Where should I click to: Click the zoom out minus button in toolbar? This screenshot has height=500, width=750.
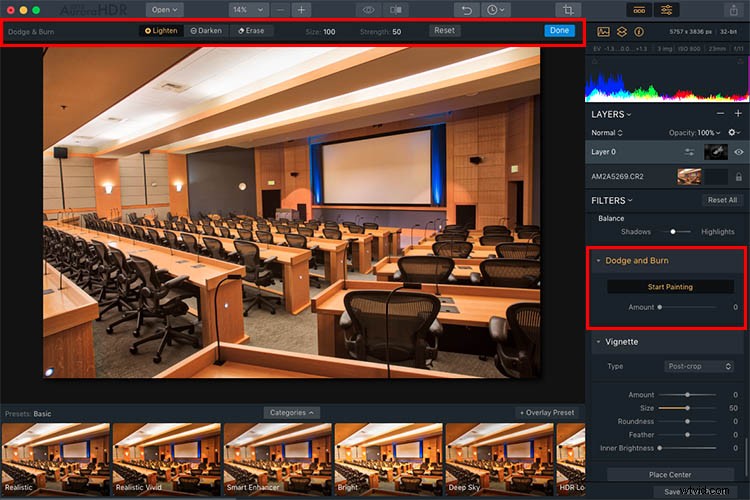tap(280, 10)
